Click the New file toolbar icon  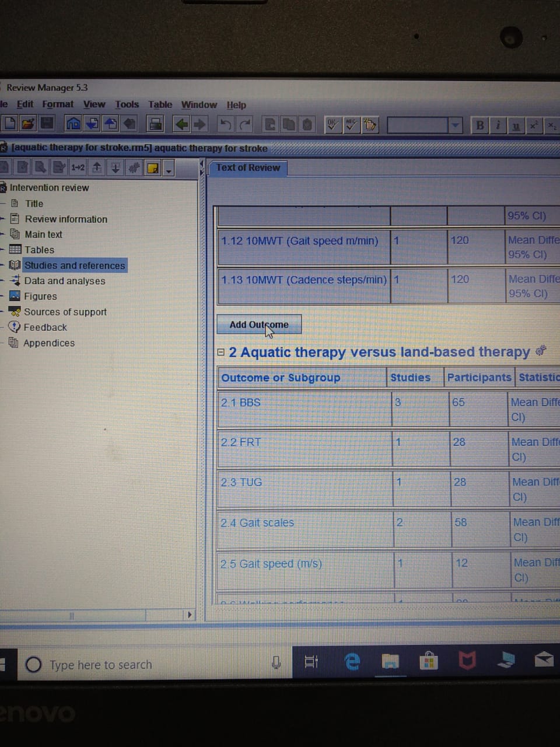(10, 123)
